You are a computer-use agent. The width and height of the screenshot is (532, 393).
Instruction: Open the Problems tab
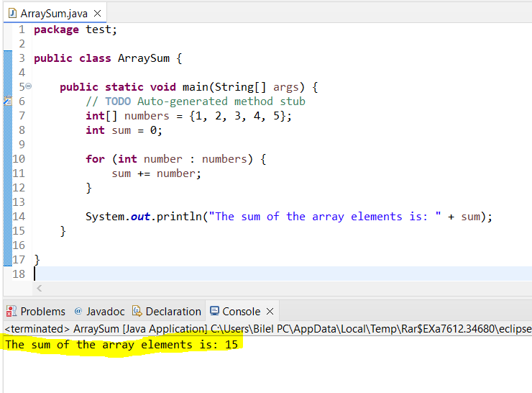36,312
